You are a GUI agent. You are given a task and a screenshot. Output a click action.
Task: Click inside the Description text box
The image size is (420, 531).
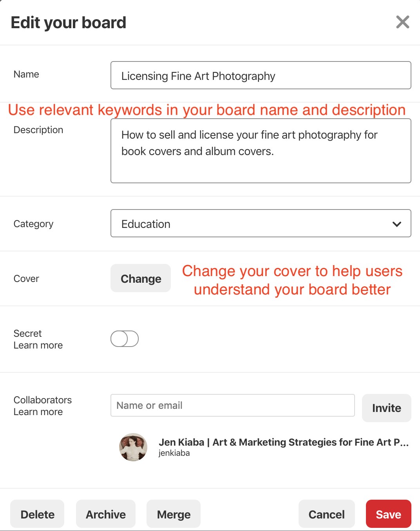tap(261, 151)
